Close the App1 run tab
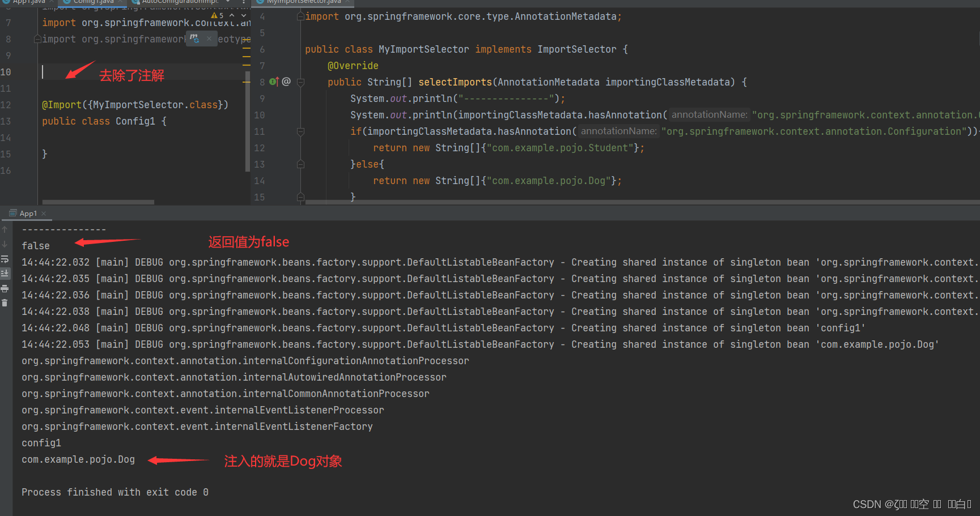 [x=44, y=214]
